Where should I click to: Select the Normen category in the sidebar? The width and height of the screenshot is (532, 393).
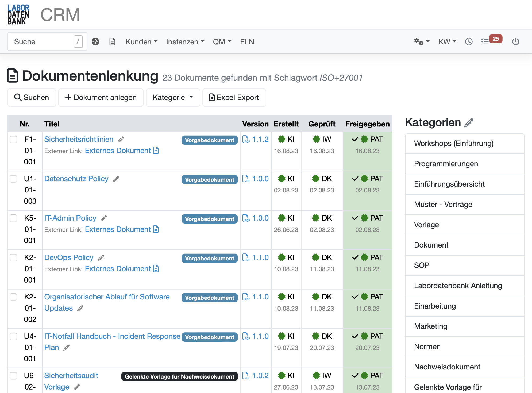pos(427,346)
